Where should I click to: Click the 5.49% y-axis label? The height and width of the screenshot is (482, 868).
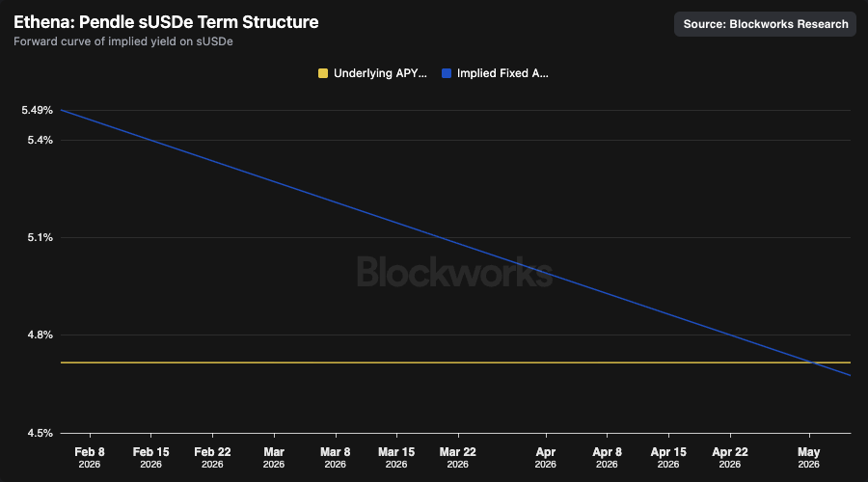(x=37, y=110)
